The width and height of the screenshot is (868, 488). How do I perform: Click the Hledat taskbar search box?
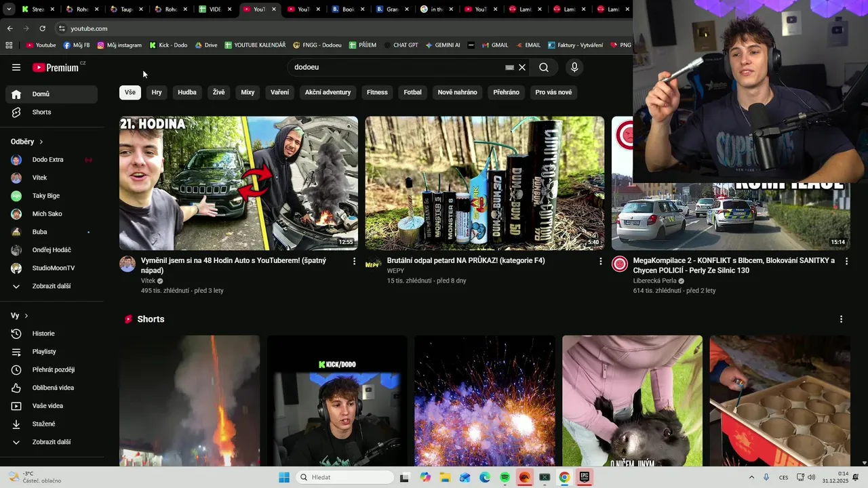(344, 477)
